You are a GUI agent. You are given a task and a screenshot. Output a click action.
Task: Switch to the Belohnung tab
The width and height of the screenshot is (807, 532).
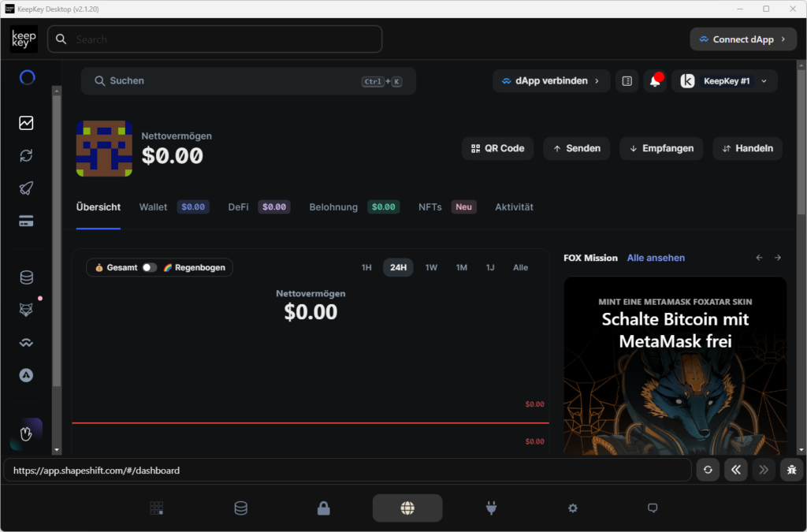(x=355, y=206)
